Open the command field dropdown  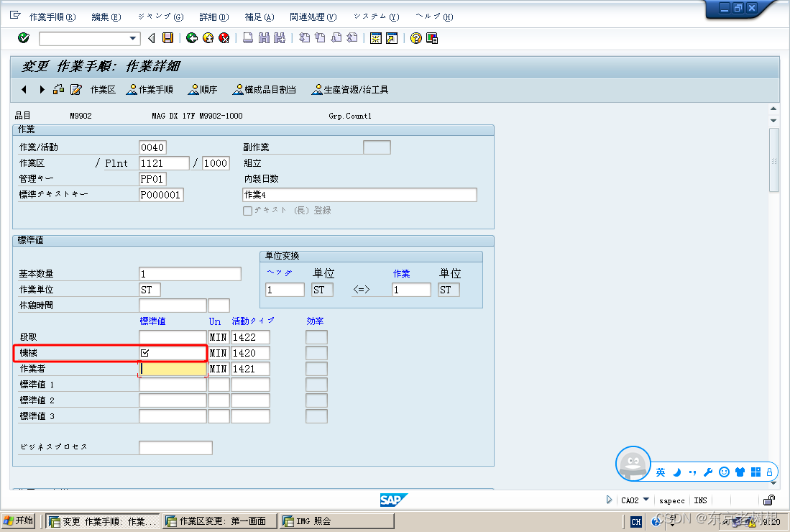132,38
